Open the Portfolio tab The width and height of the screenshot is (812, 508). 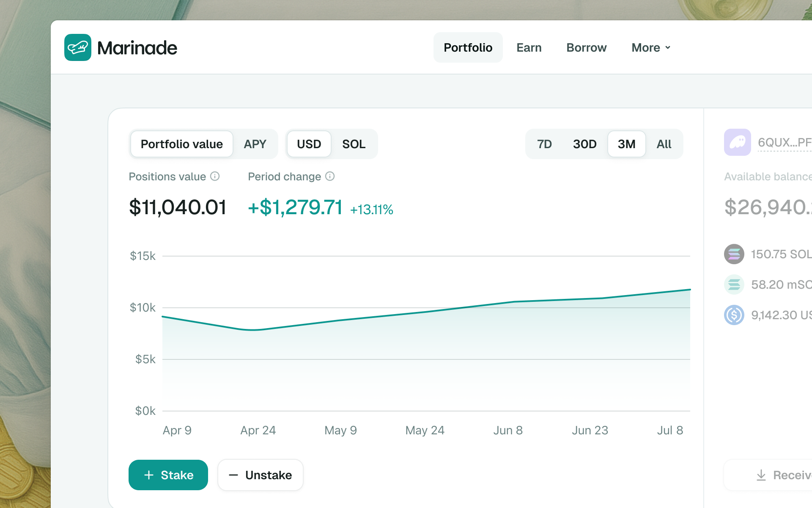[468, 47]
